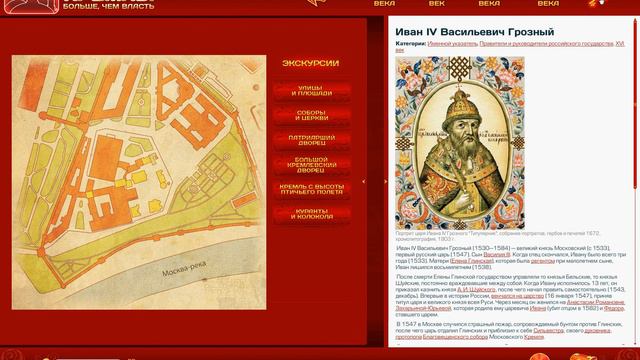640x360 pixels.
Task: Click the ЭКСКУРСИИ heading
Action: pyautogui.click(x=311, y=63)
